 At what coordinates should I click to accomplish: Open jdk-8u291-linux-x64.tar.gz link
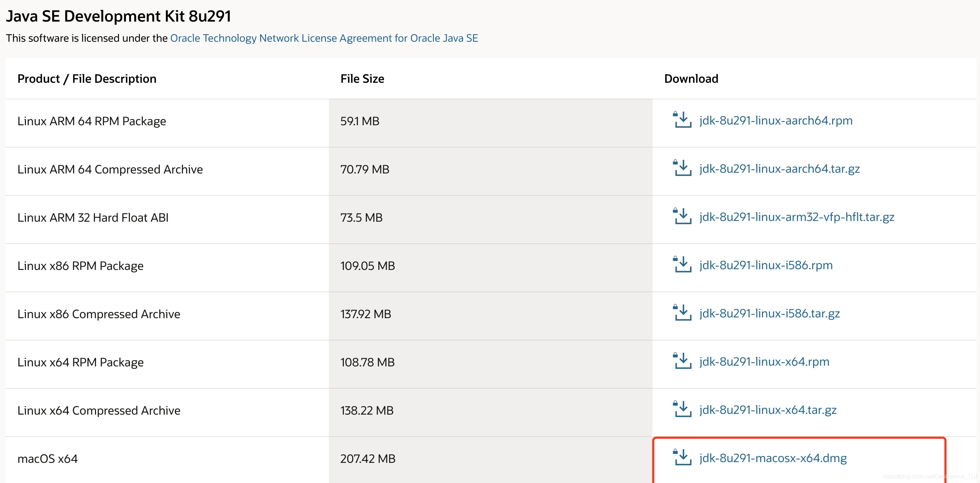pyautogui.click(x=768, y=410)
